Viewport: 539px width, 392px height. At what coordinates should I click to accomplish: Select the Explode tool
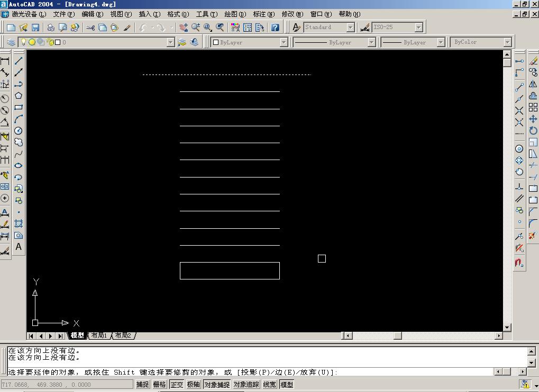pos(533,236)
